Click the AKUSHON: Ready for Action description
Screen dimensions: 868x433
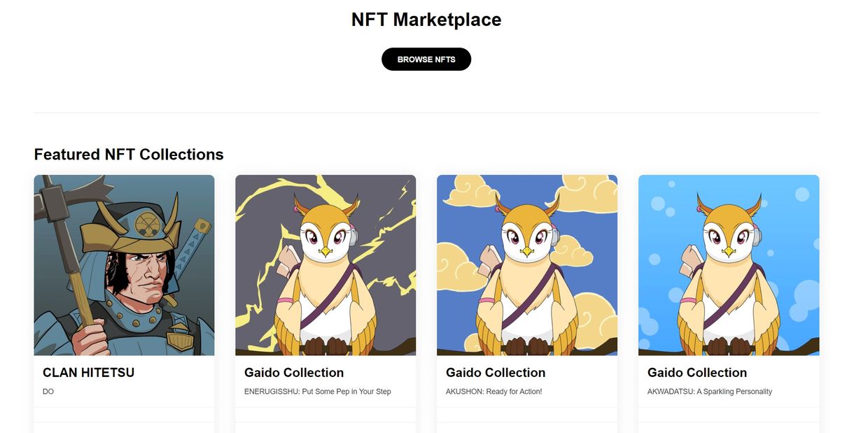[494, 392]
